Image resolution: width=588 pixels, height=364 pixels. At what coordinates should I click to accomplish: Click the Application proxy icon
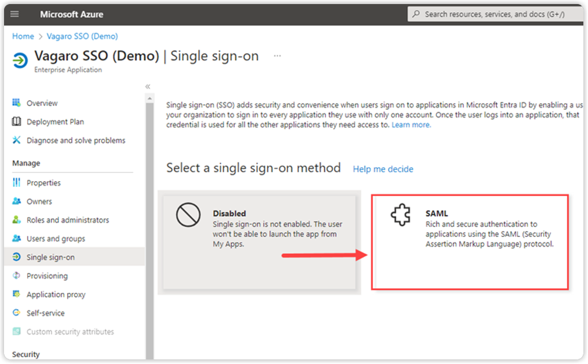click(x=16, y=294)
